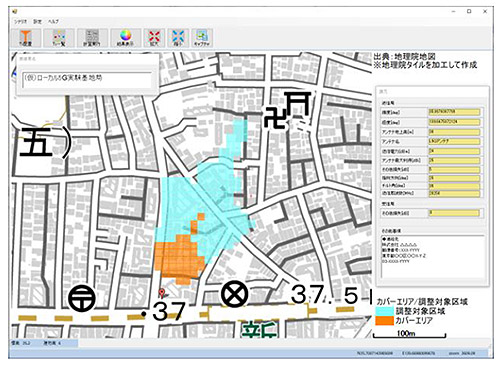
Task: Edit the receiver other loss field
Action: coord(454,213)
